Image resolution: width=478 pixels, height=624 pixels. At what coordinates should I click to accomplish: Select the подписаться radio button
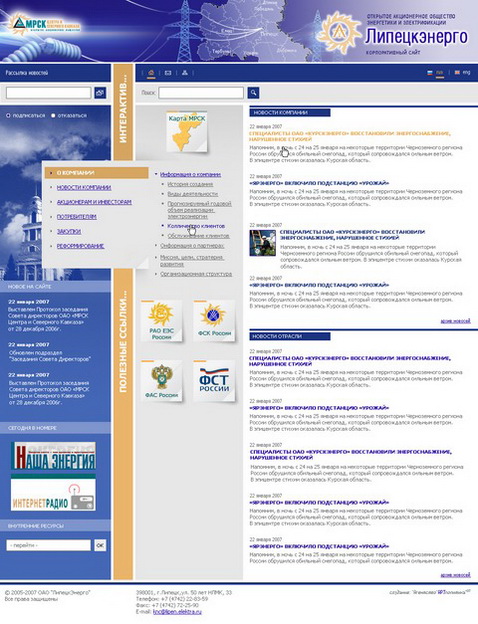(x=8, y=115)
